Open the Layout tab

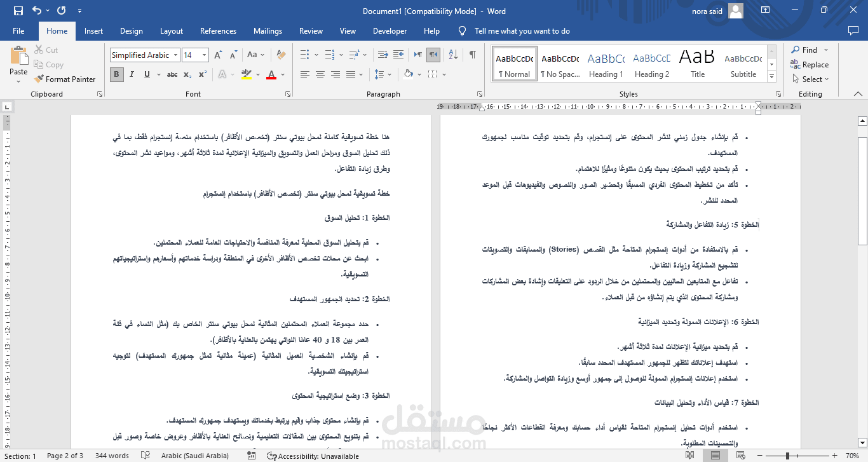172,31
